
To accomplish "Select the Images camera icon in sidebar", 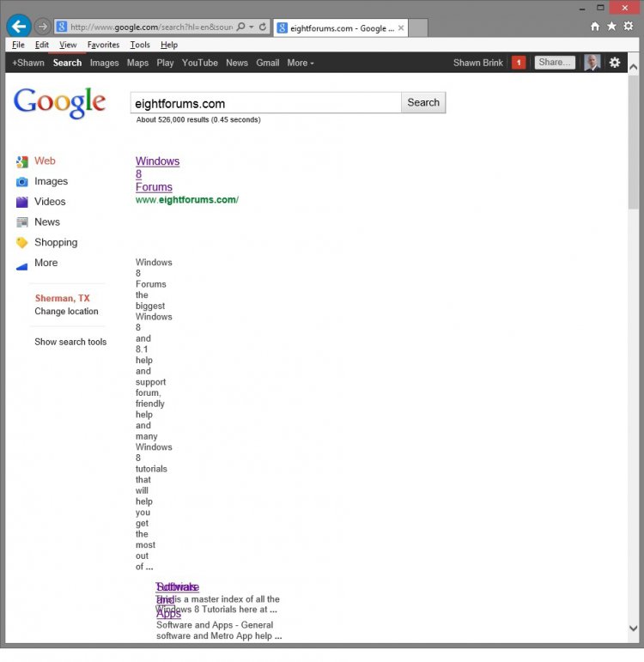I will pos(22,181).
